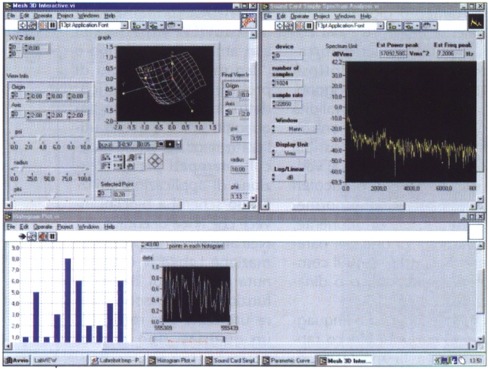Click Run Continuously icon in Sound Card window toolbar
The height and width of the screenshot is (369, 488).
pos(288,26)
